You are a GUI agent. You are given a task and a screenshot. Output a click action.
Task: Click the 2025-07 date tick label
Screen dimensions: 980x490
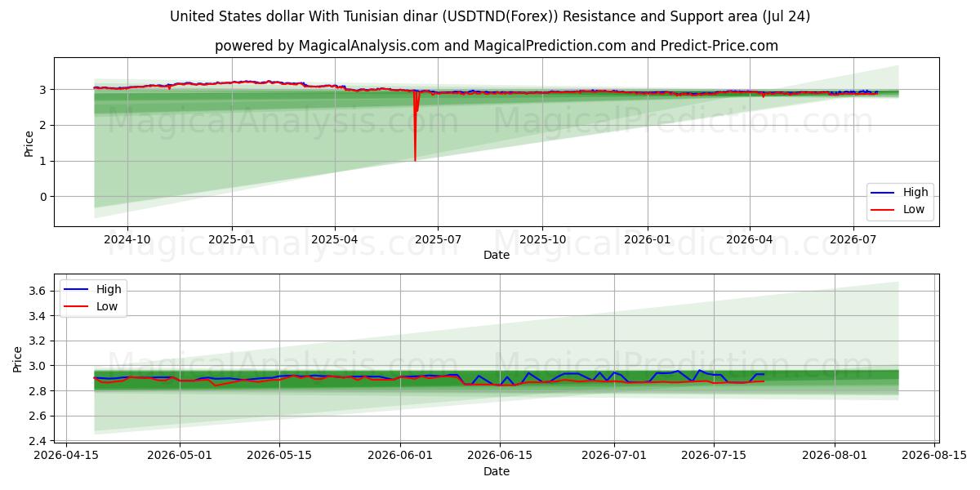pyautogui.click(x=438, y=239)
